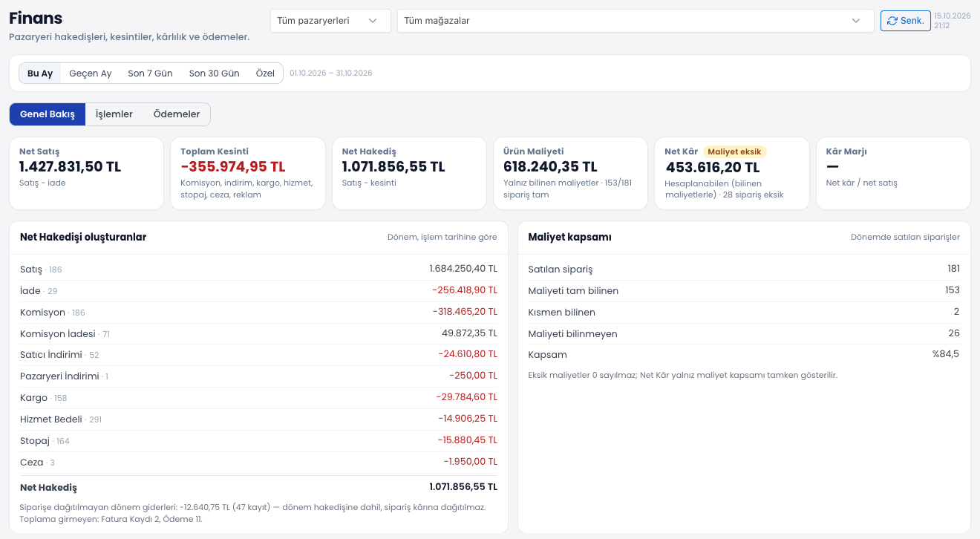The height and width of the screenshot is (539, 980).
Task: Click the last sync timestamp 15.10.2026 21:12
Action: click(x=952, y=21)
